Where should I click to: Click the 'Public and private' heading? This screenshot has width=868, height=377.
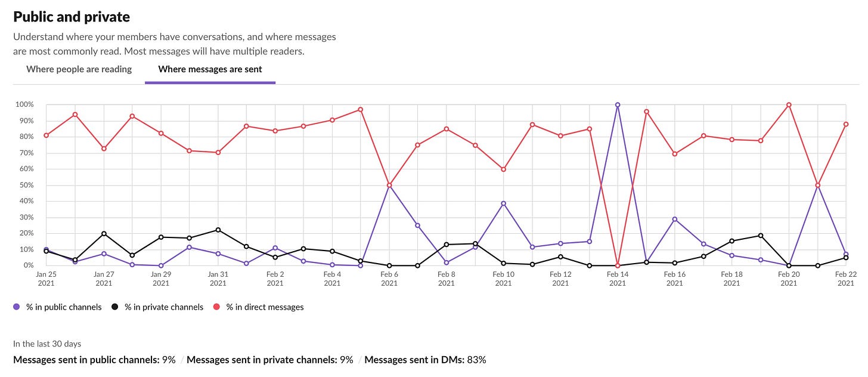point(71,16)
